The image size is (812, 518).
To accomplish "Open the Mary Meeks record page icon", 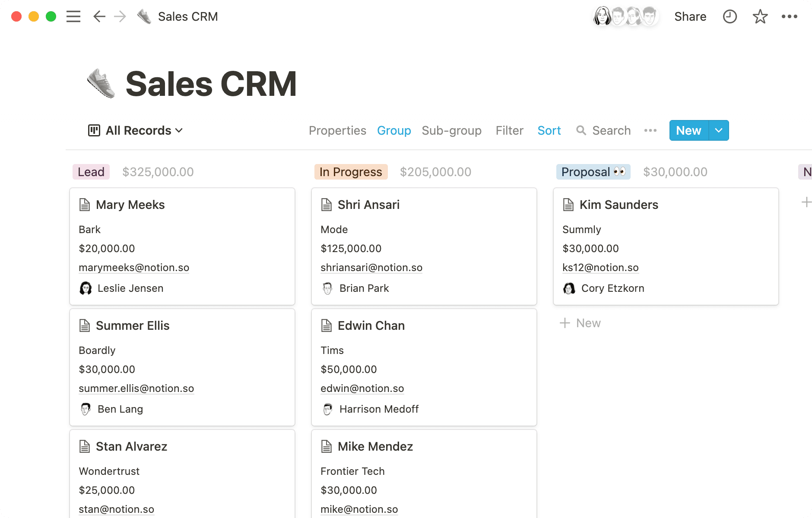I will [85, 205].
